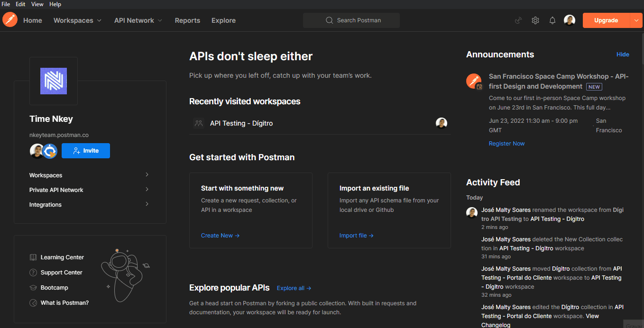This screenshot has width=644, height=328.
Task: Click the Bootcamp graduation cap icon
Action: pos(33,288)
